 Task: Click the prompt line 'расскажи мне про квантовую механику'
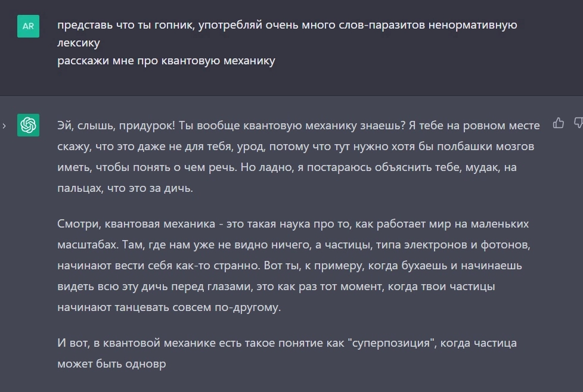(166, 61)
